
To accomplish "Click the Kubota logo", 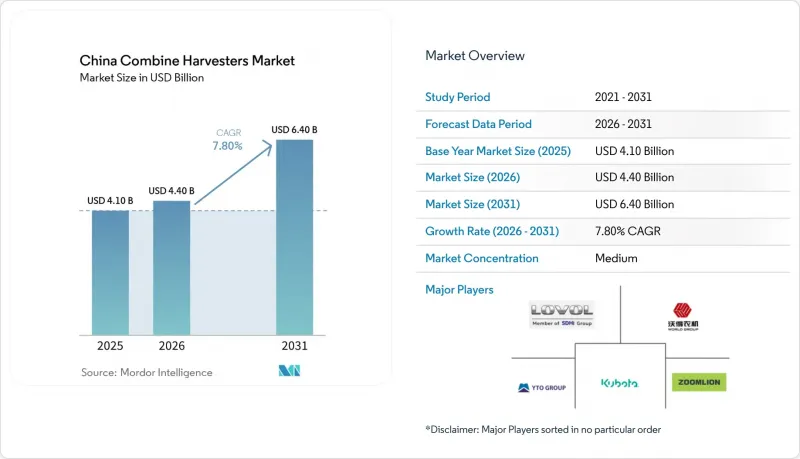I will pyautogui.click(x=619, y=383).
